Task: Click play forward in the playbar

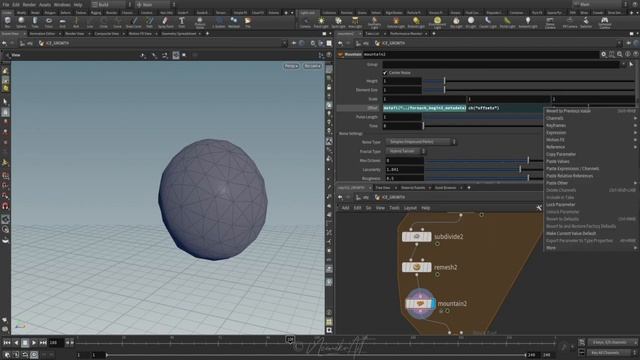Action: pyautogui.click(x=34, y=343)
